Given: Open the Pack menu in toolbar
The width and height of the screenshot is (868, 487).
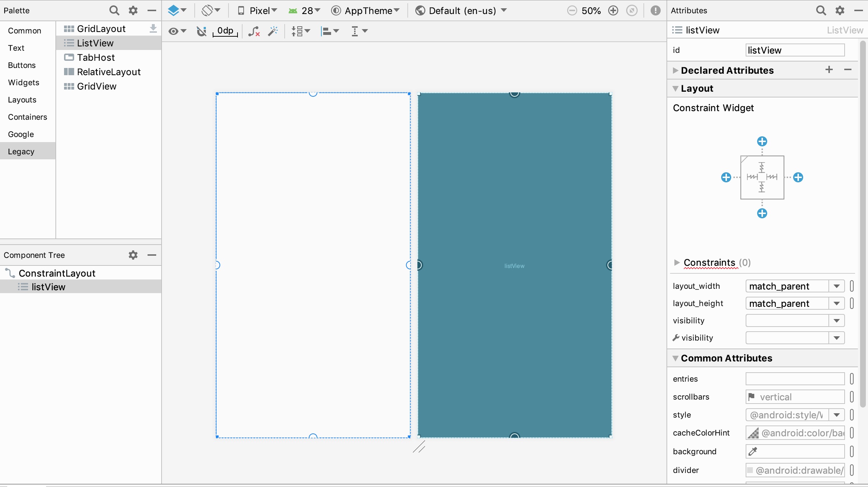Looking at the screenshot, I should pos(300,31).
